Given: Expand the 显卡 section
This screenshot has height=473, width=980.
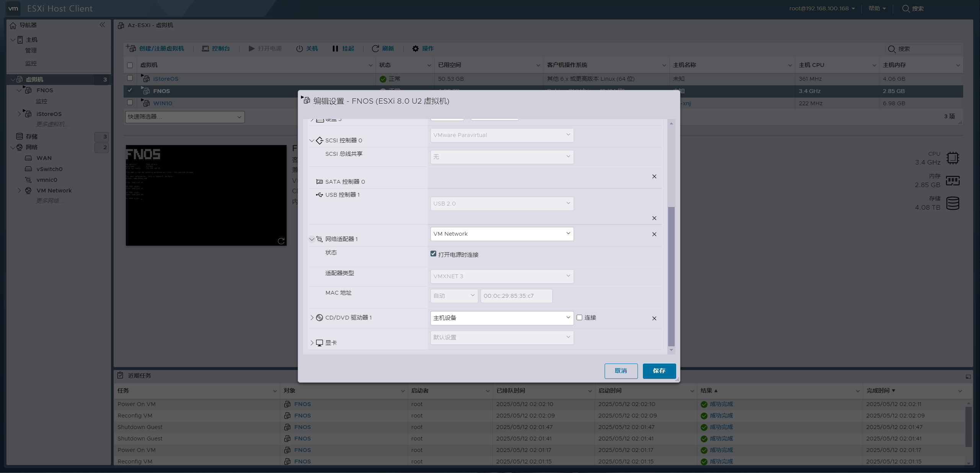Looking at the screenshot, I should click(x=312, y=343).
